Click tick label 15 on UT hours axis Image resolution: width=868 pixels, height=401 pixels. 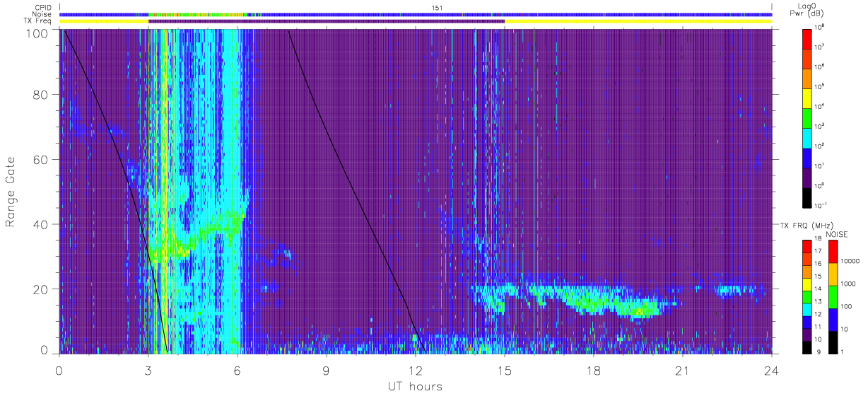click(x=504, y=370)
